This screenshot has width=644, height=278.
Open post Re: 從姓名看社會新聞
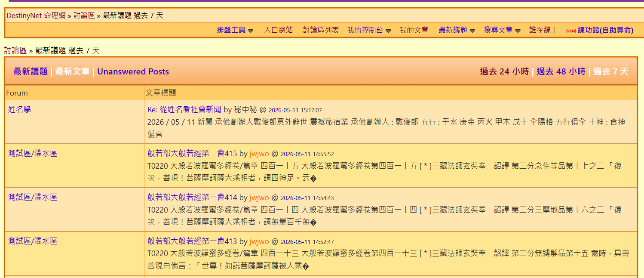184,110
